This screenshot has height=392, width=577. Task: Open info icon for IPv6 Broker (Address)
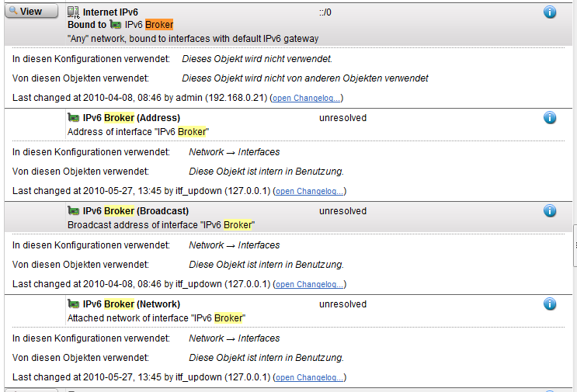(x=550, y=118)
